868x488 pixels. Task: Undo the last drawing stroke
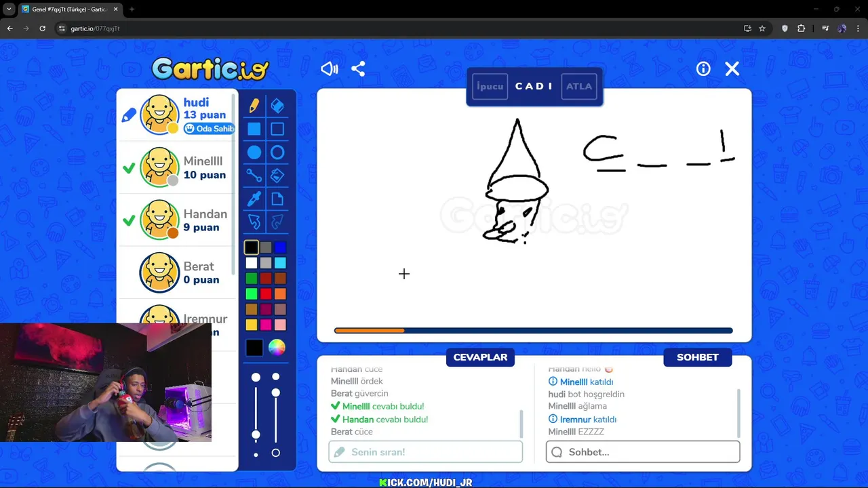254,222
